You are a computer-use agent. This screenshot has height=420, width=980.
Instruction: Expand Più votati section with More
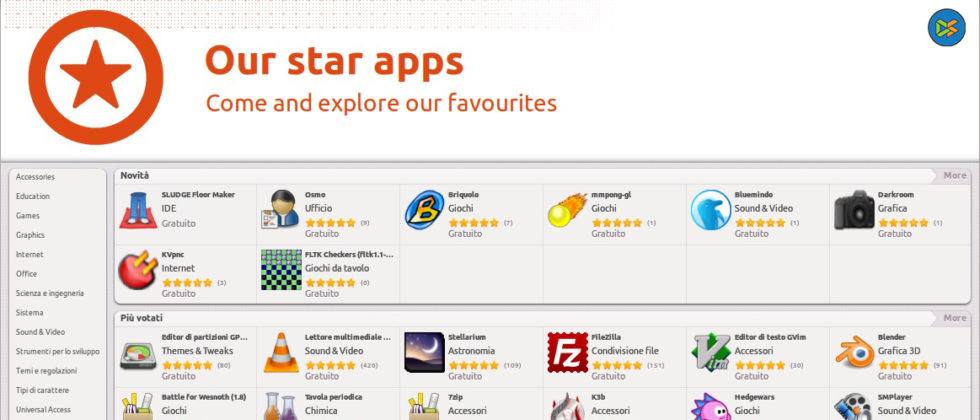[954, 318]
